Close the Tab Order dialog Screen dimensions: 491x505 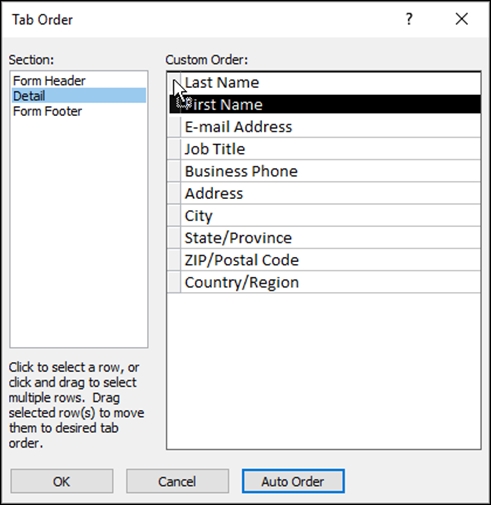(x=462, y=19)
